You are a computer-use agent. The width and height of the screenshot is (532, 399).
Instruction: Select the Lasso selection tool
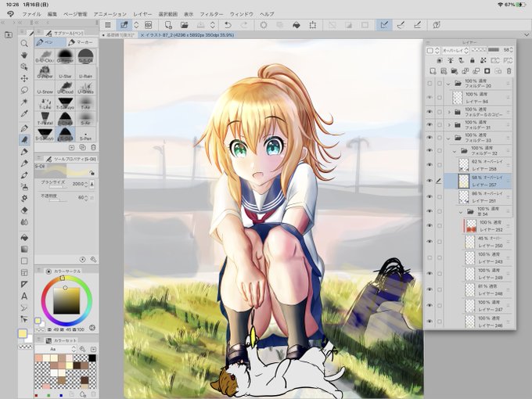coord(24,90)
